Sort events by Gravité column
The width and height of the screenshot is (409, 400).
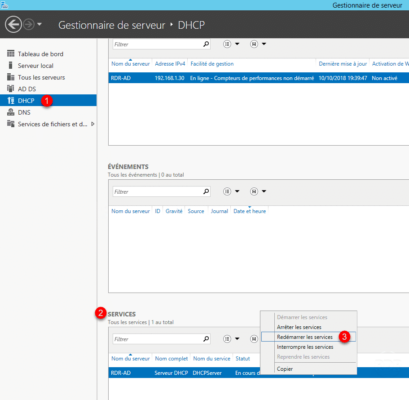[174, 211]
